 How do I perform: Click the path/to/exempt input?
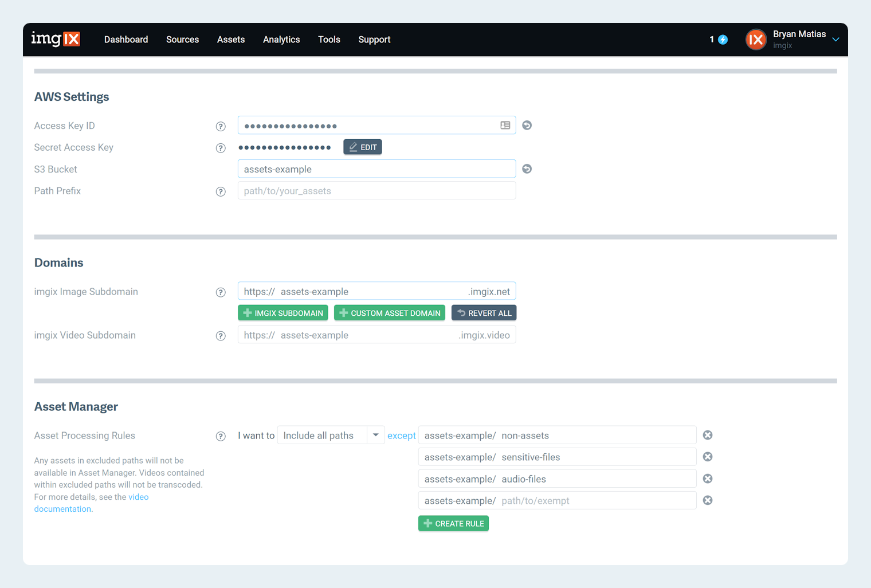pyautogui.click(x=557, y=500)
